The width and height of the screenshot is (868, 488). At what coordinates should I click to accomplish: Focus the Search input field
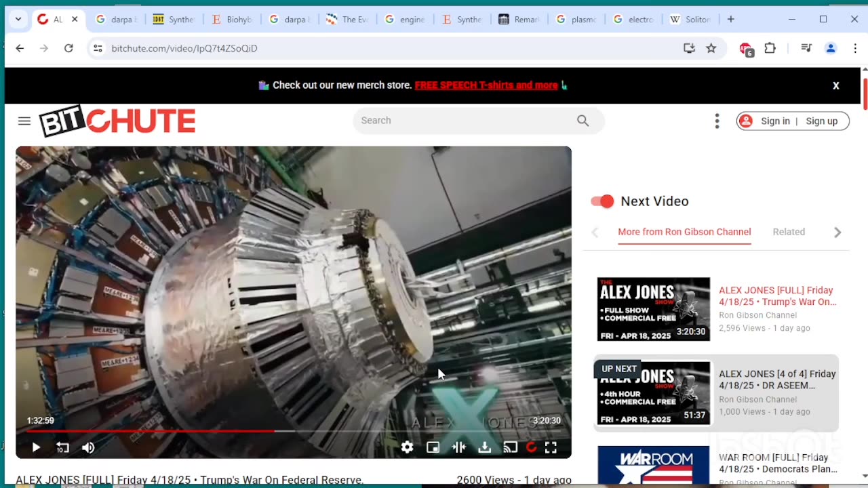(465, 121)
